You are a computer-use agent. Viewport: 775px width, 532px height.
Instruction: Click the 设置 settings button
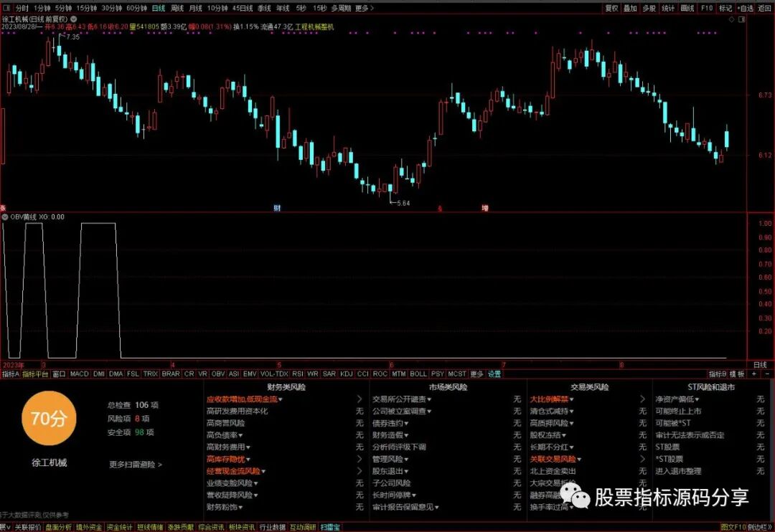(x=494, y=374)
